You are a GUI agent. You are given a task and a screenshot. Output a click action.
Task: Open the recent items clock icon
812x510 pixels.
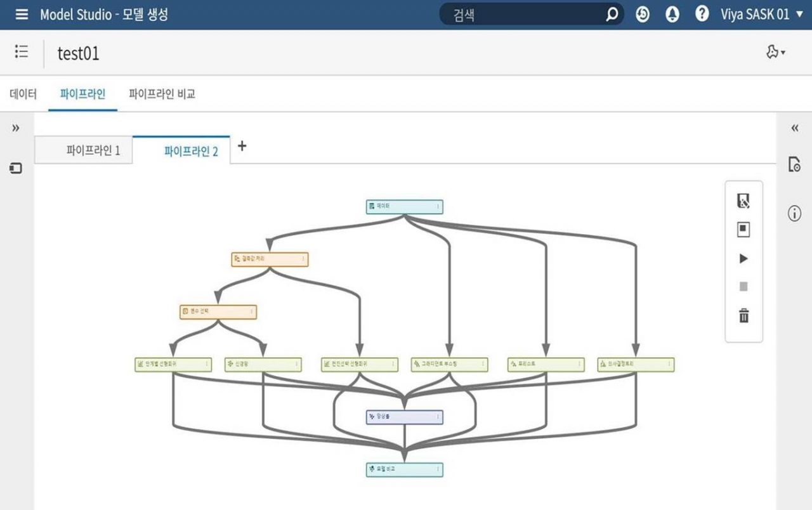[643, 15]
